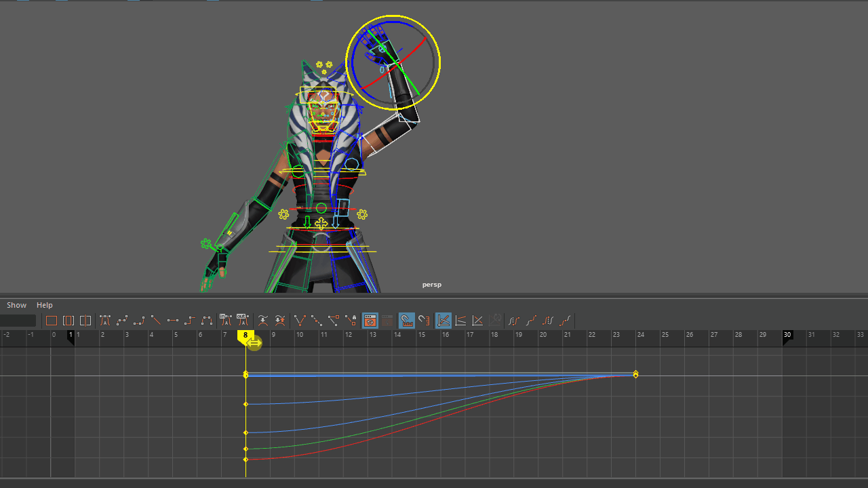This screenshot has width=868, height=488.
Task: Click the Frame Playback Range icon
Action: click(68, 321)
